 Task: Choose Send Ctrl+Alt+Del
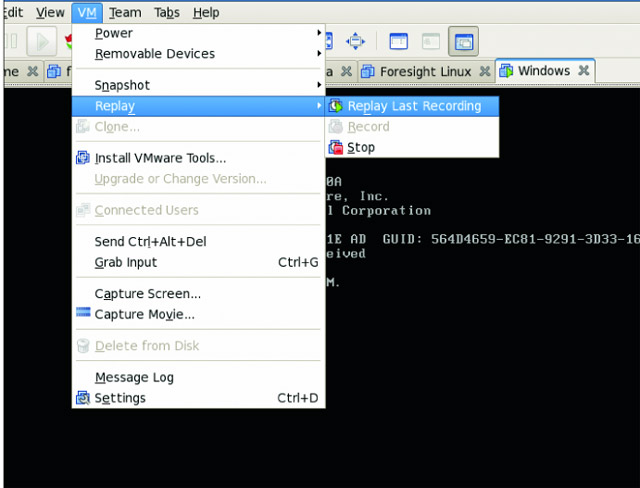pos(198,242)
